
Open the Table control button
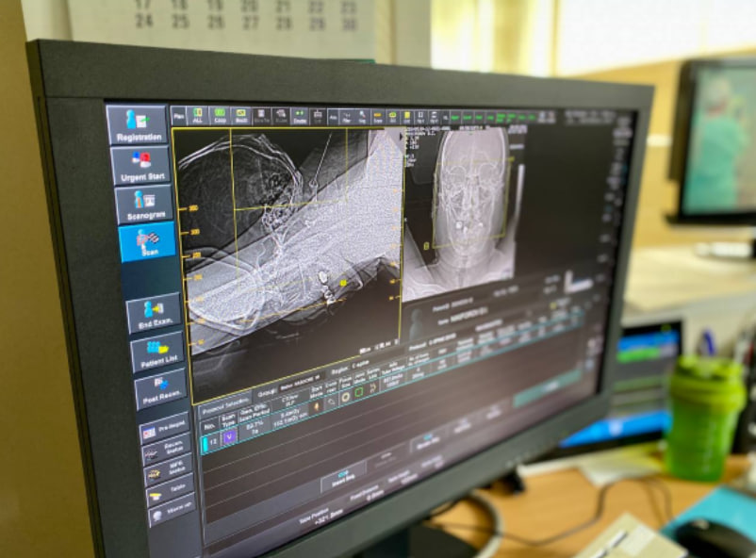click(x=172, y=491)
